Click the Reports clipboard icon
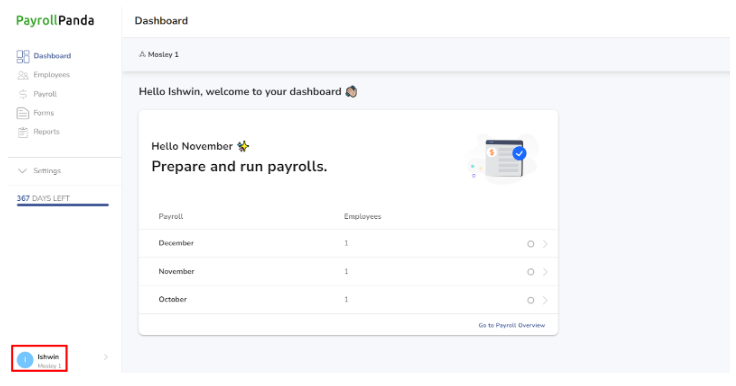The width and height of the screenshot is (736, 386). (23, 132)
